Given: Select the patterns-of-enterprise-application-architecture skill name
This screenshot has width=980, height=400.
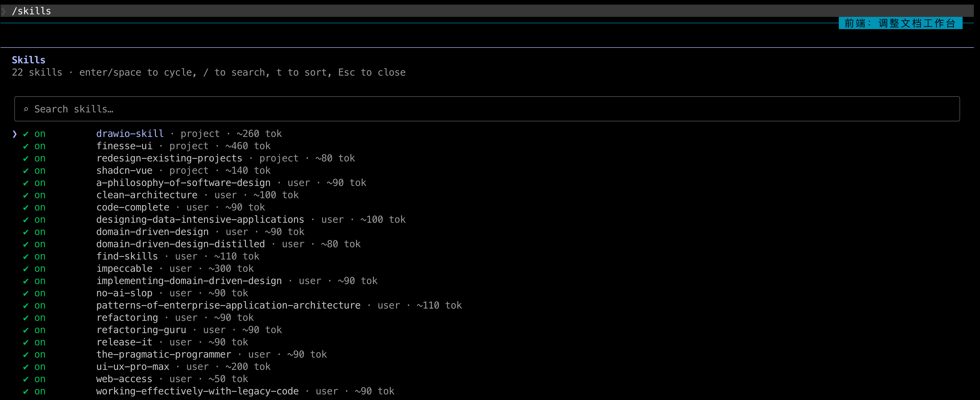Looking at the screenshot, I should [x=228, y=305].
